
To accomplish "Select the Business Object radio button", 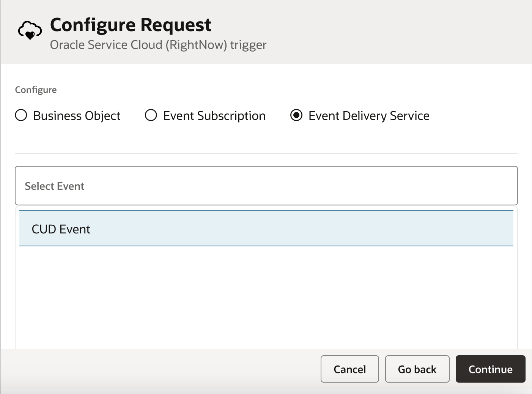I will pyautogui.click(x=21, y=115).
